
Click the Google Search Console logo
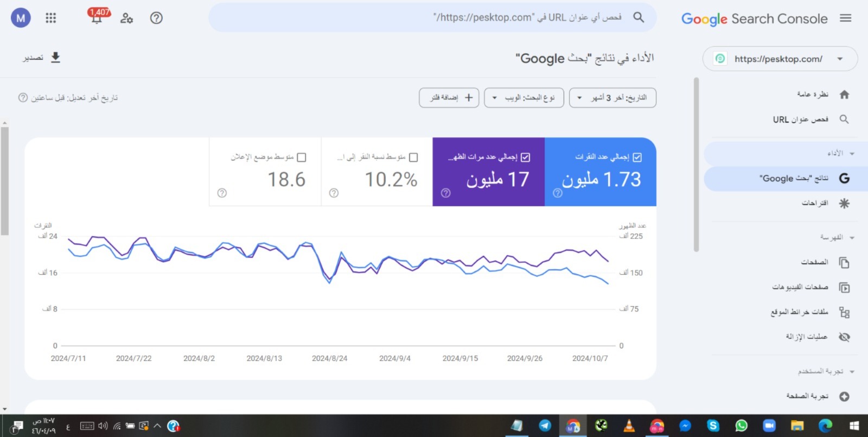(x=754, y=19)
